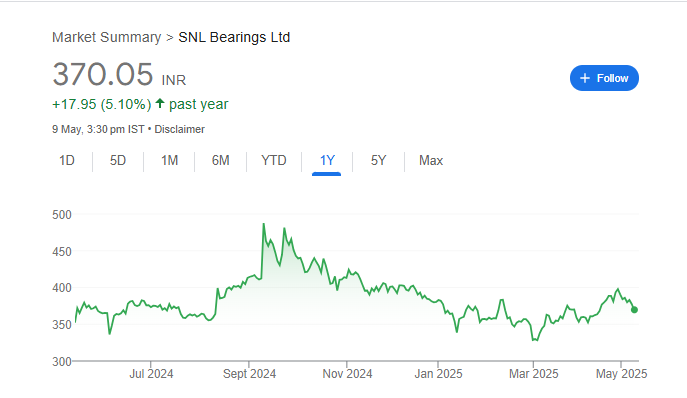
Task: Select the 1D time range tab
Action: [x=67, y=160]
